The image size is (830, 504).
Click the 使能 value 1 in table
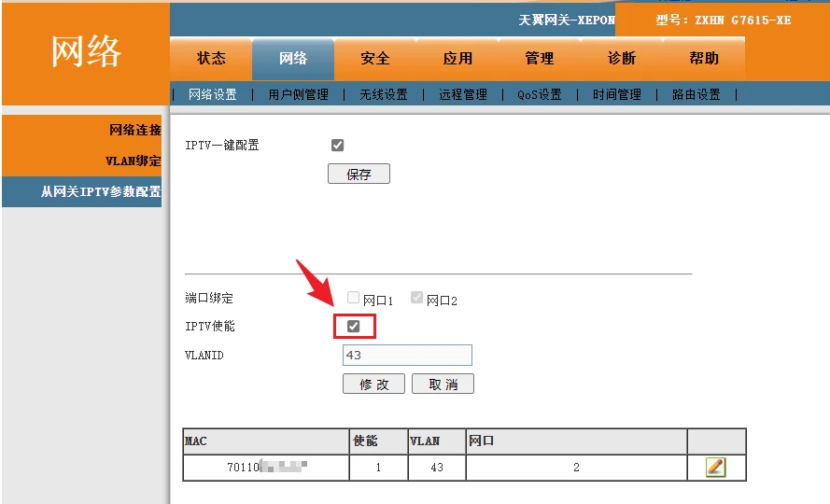pyautogui.click(x=378, y=467)
